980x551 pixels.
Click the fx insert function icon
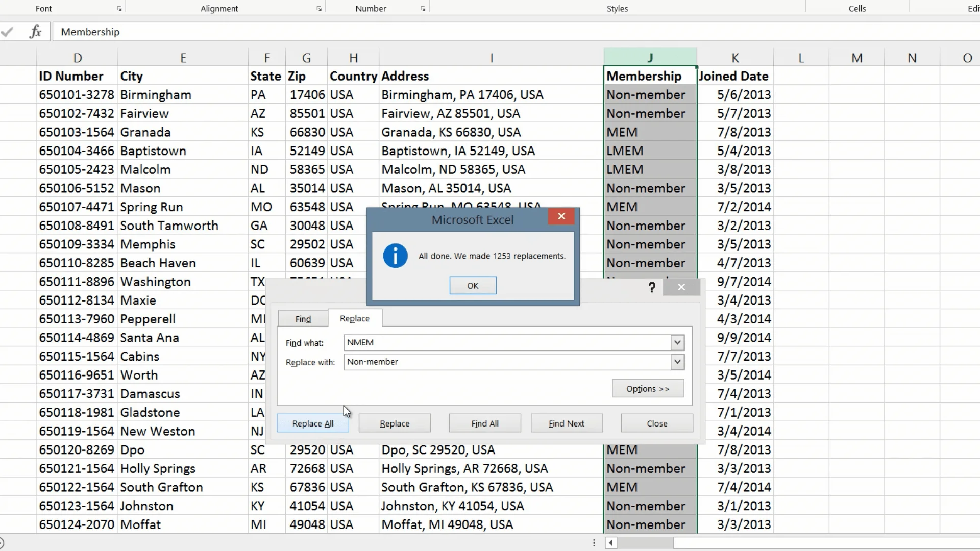coord(35,32)
